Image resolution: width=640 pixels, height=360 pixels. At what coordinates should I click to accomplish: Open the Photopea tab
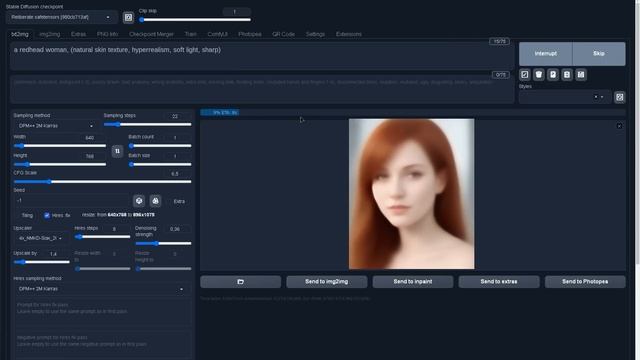coord(250,34)
